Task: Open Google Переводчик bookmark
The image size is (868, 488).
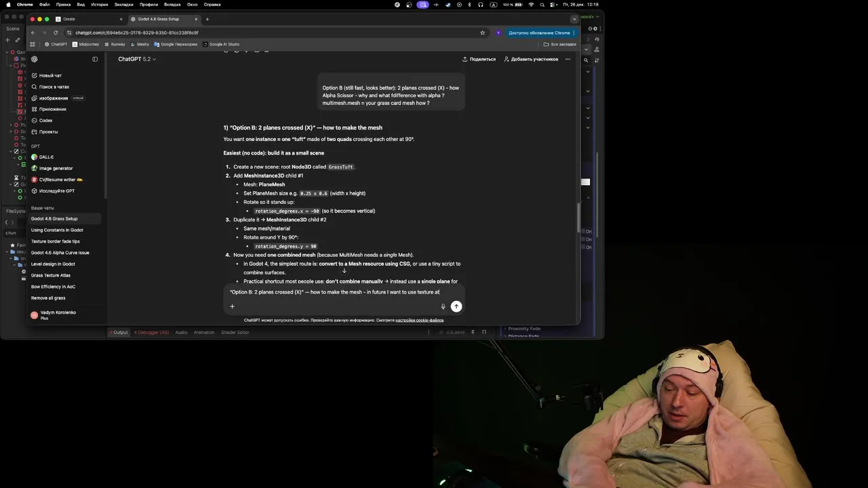Action: tap(176, 44)
